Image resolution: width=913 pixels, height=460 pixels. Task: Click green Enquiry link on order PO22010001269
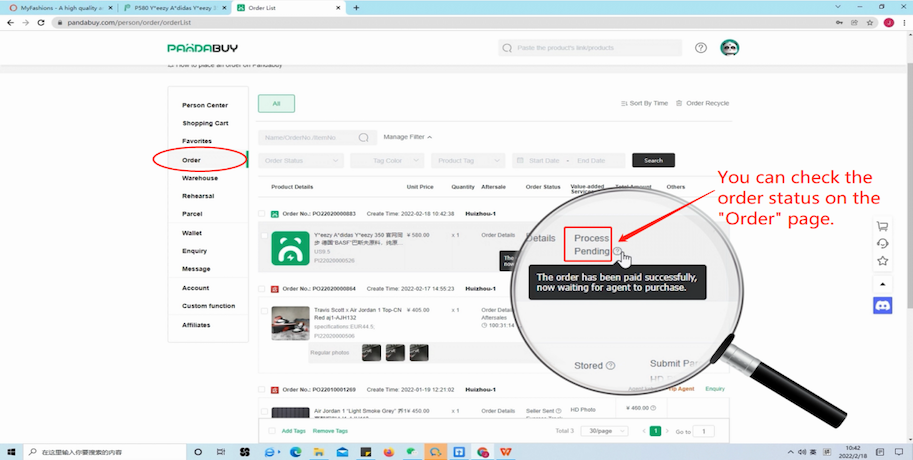pos(715,388)
